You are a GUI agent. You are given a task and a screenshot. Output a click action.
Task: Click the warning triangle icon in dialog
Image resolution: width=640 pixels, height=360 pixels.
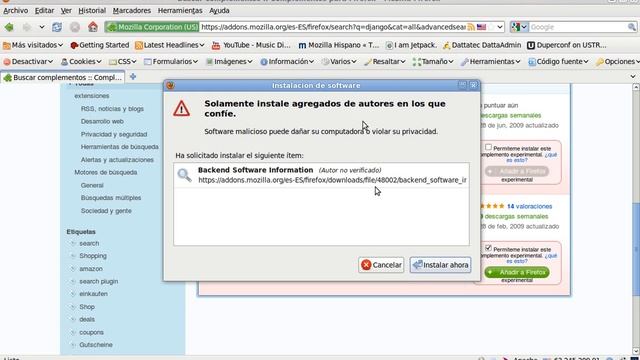point(181,109)
